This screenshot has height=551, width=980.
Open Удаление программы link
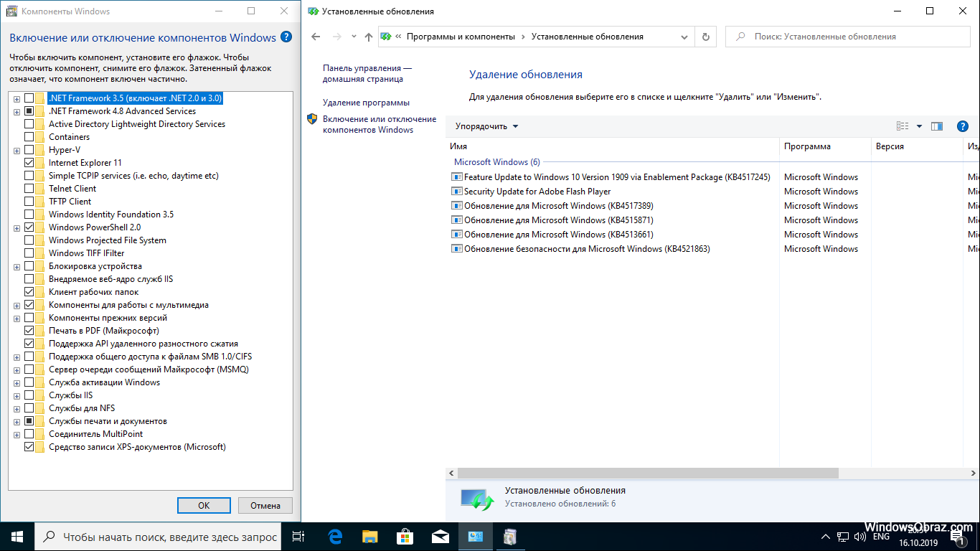pos(366,103)
